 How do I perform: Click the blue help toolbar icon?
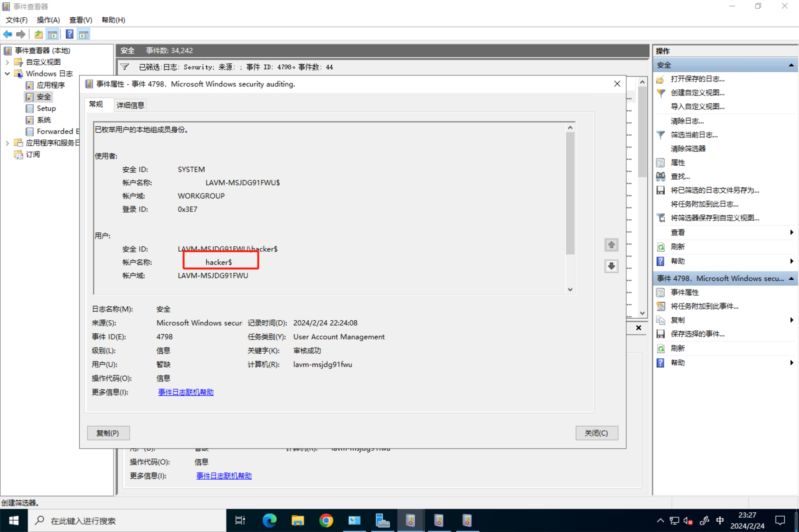[69, 34]
